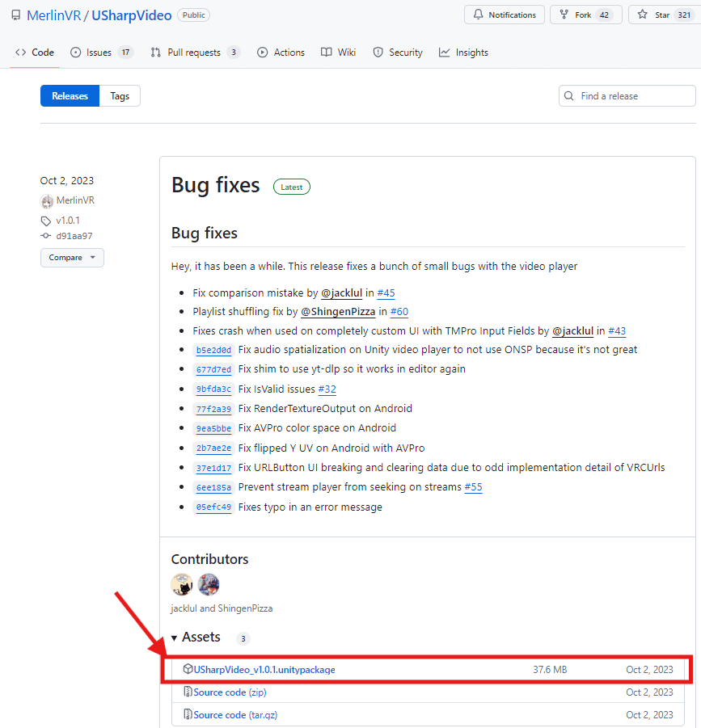Click ShingenPizza's contributor avatar
The image size is (701, 728).
click(209, 584)
